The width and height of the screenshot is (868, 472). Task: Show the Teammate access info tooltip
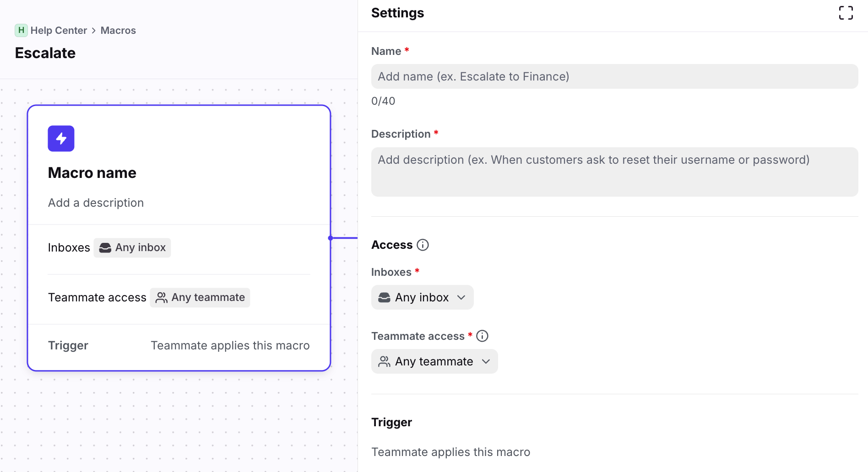[482, 336]
